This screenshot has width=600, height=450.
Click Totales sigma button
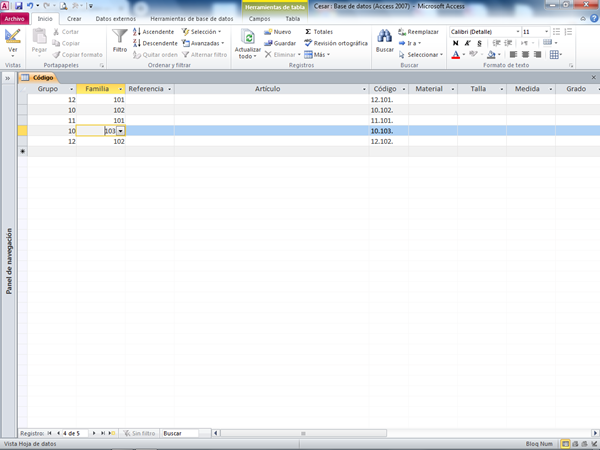pos(320,32)
